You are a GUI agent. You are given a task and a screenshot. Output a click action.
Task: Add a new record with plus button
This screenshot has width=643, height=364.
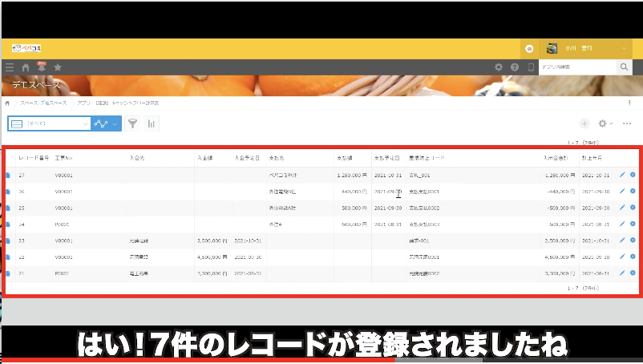point(584,123)
